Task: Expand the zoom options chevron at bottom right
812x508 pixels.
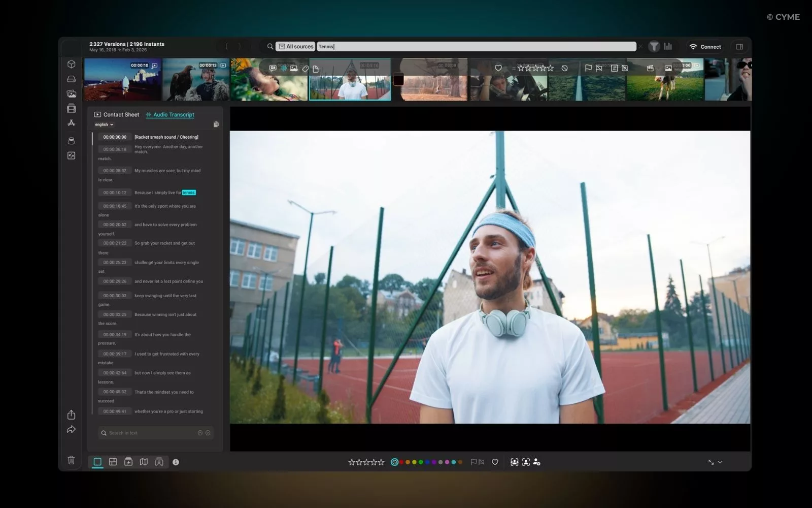Action: [x=720, y=462]
